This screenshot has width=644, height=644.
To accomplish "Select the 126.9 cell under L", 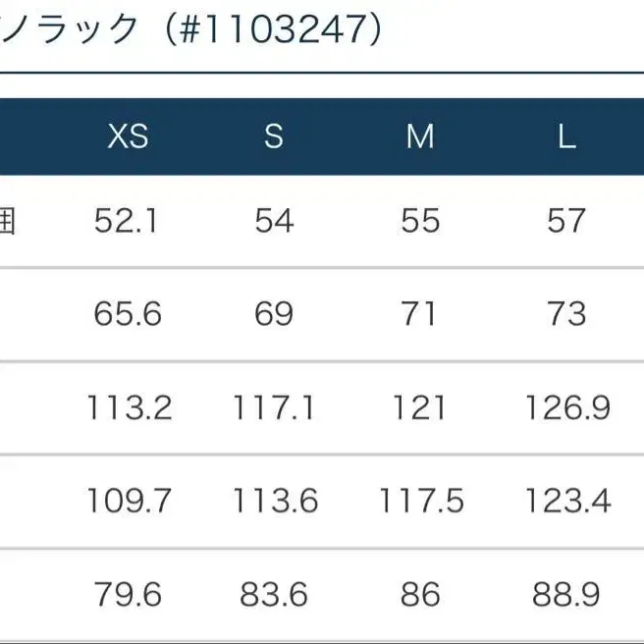I will (566, 407).
